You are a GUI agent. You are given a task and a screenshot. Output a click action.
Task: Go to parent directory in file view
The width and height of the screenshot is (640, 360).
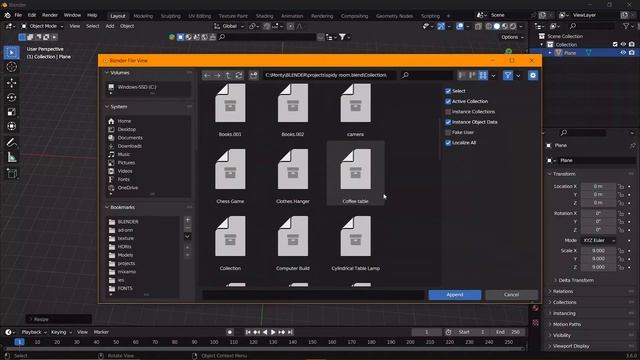(228, 76)
